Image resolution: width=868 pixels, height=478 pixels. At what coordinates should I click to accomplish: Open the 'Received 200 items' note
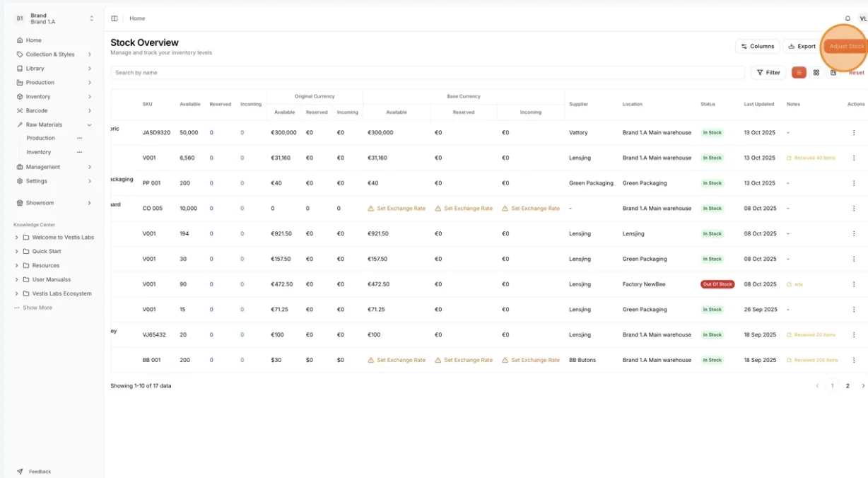[813, 360]
